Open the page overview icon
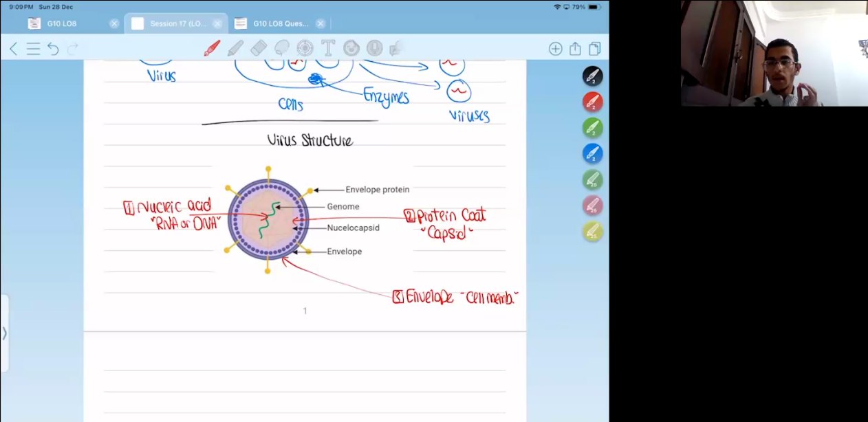This screenshot has width=868, height=422. tap(594, 49)
